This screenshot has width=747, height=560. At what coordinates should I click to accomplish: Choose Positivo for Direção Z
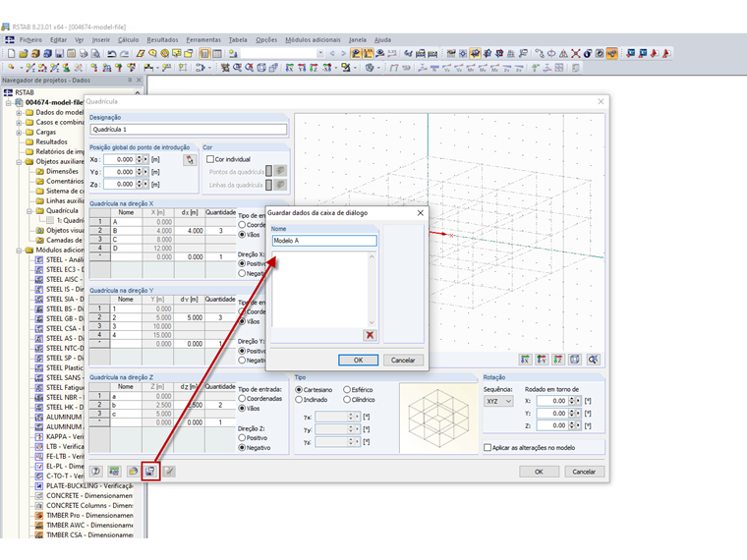(x=242, y=437)
